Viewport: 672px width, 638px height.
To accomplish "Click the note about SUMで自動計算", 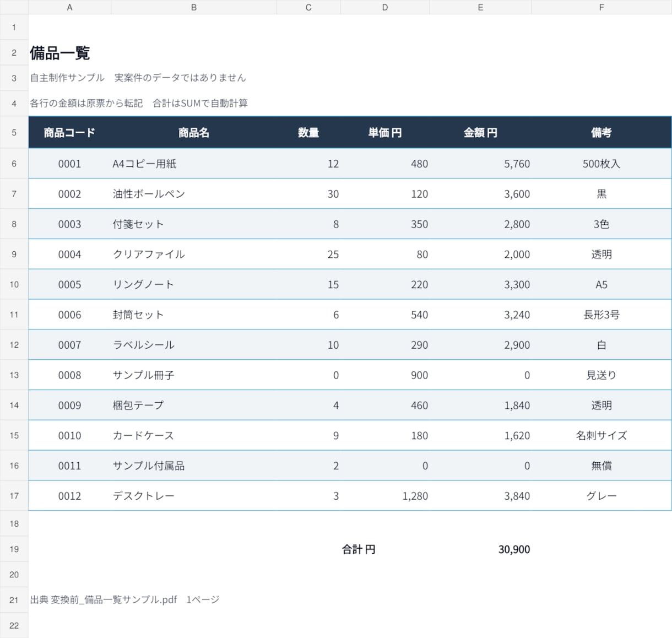I will (x=139, y=103).
